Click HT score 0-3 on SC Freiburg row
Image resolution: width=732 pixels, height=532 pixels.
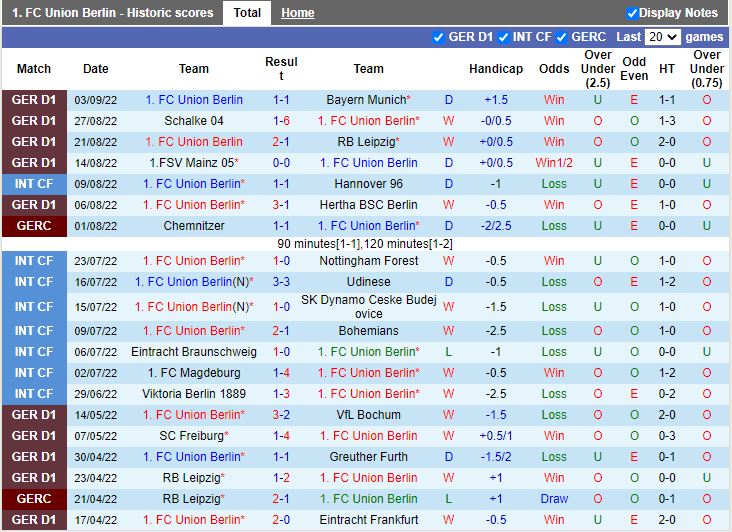point(667,436)
